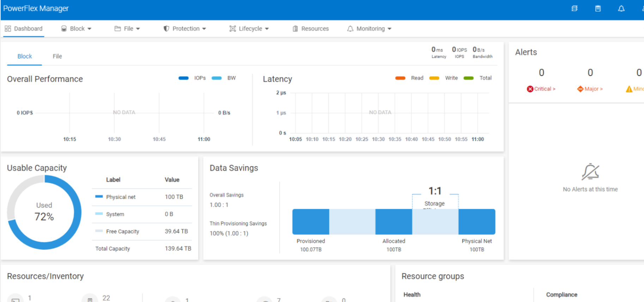Click the storage events icon in header
The width and height of the screenshot is (644, 302).
click(x=575, y=8)
